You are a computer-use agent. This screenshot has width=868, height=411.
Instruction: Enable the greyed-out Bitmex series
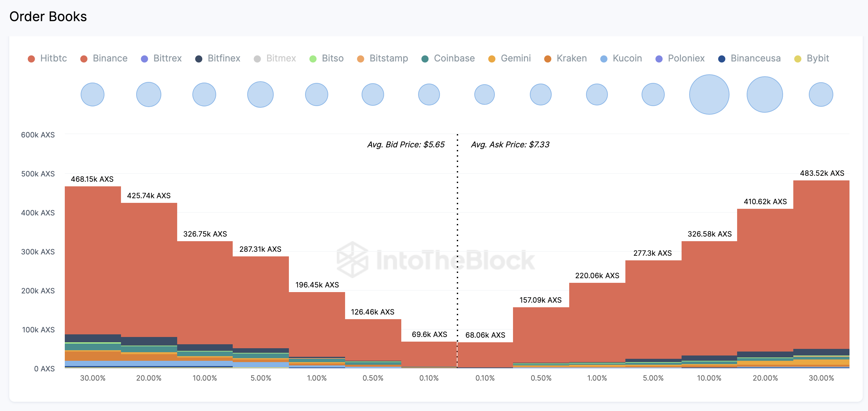tap(281, 58)
